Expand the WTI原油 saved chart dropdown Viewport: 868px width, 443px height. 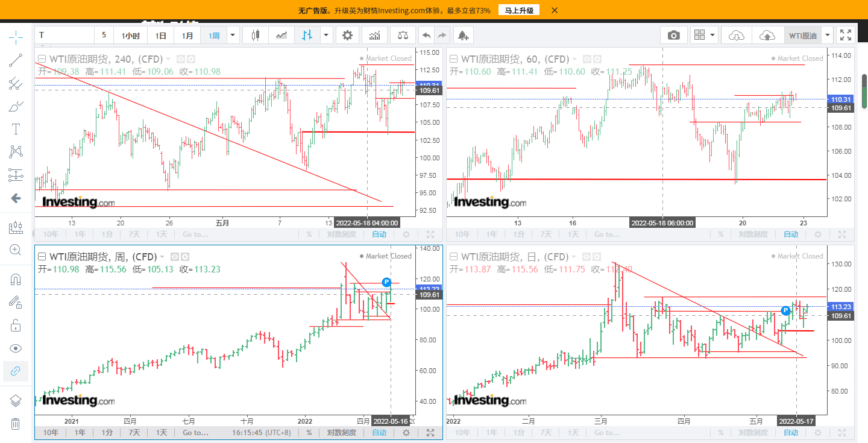(x=828, y=36)
